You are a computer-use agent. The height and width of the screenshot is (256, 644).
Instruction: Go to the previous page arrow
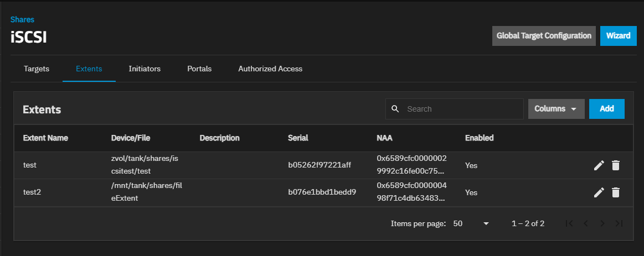(x=585, y=223)
